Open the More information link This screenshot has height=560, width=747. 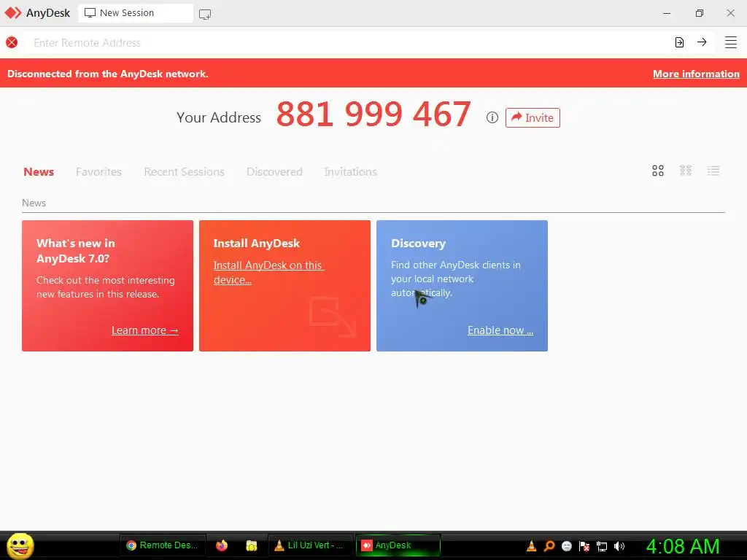click(696, 74)
